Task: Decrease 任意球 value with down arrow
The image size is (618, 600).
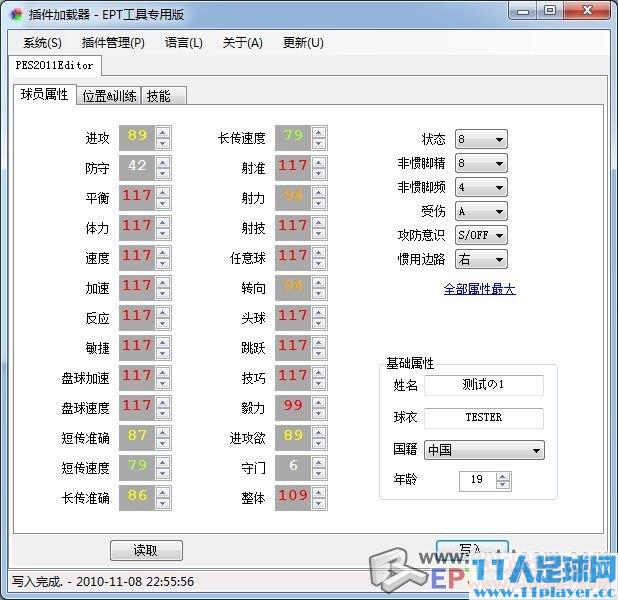Action: point(319,263)
